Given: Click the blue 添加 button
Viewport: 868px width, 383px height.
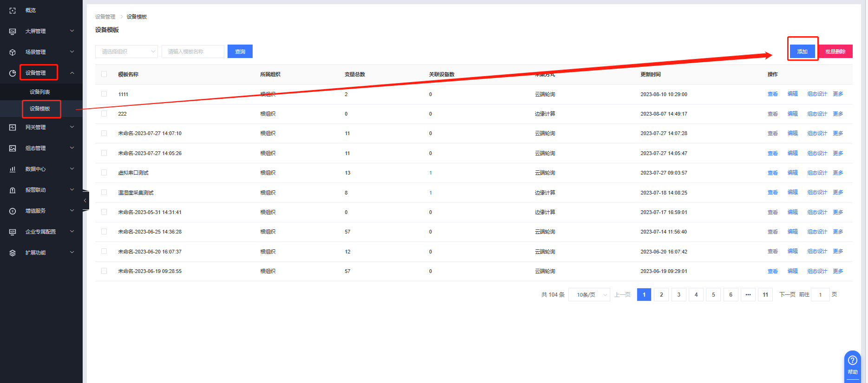Looking at the screenshot, I should (802, 52).
